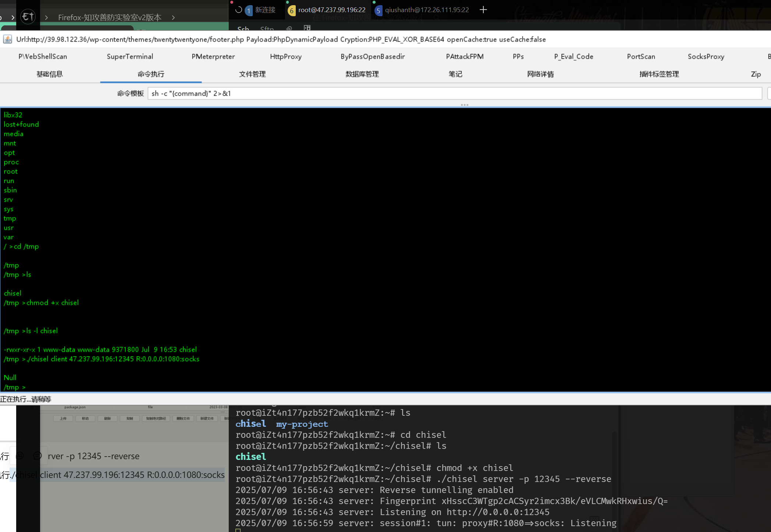Switch to root@47.237.99.196:22 session tab
Screen dimensions: 771x532
331,10
